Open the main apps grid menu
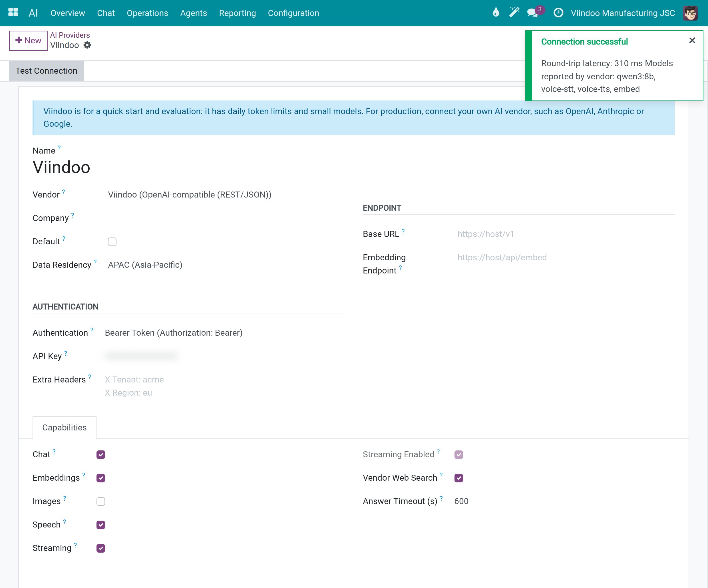Viewport: 708px width, 588px height. point(13,13)
